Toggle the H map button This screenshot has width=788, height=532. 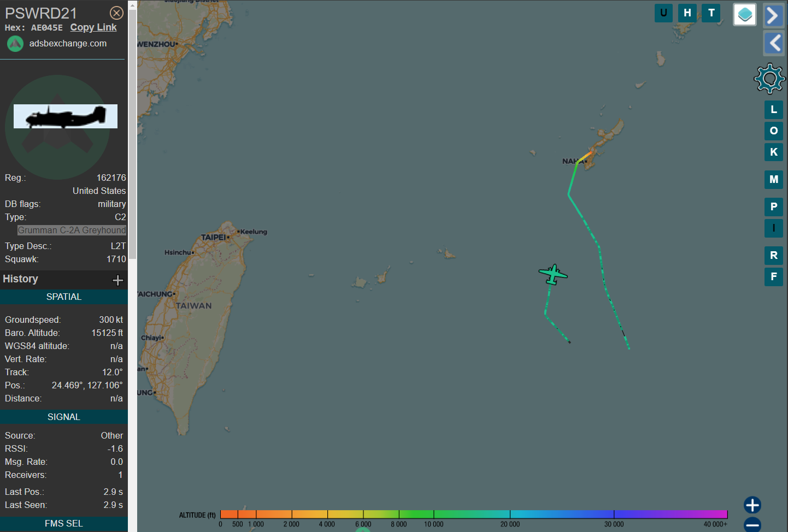point(687,13)
